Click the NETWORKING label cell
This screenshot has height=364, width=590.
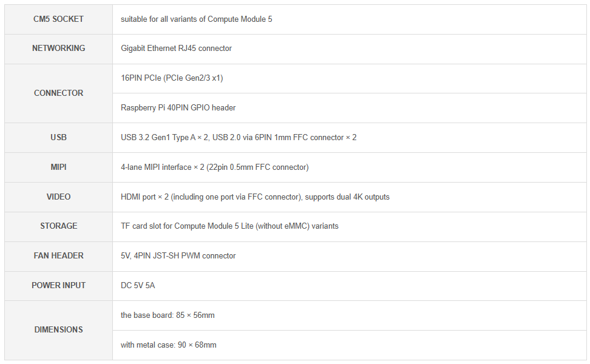[x=58, y=48]
